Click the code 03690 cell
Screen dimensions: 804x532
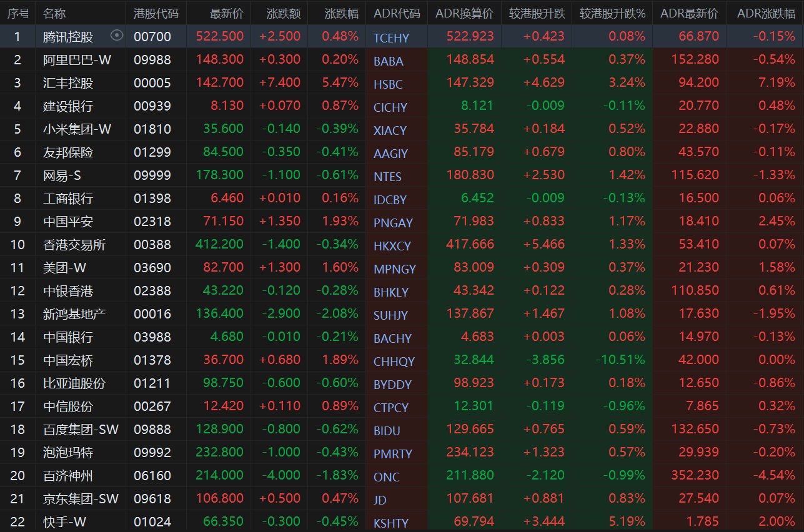tap(152, 268)
